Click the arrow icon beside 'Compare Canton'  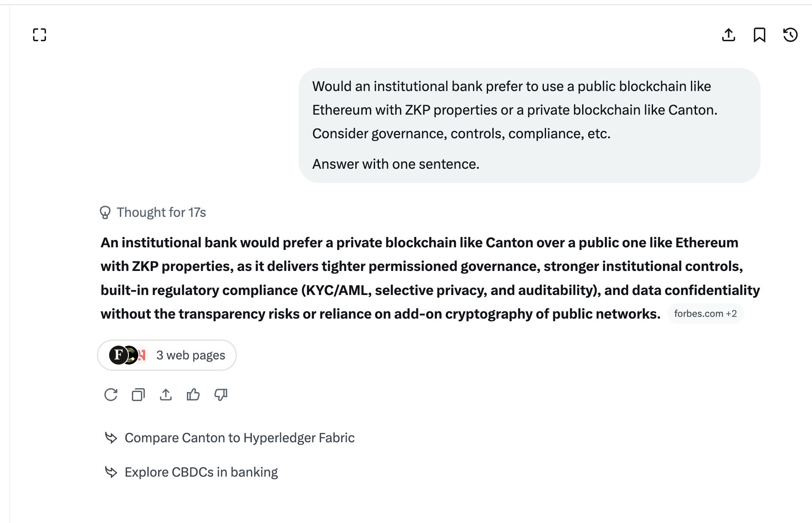(111, 438)
